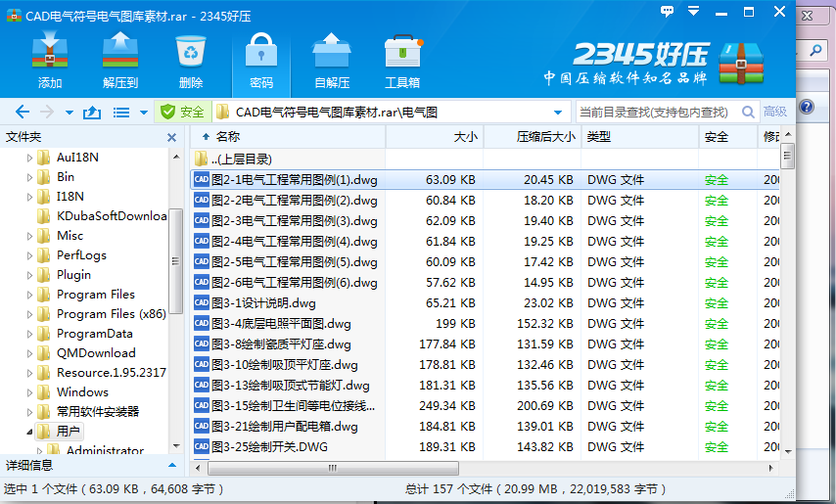Open the ..(上层目录) parent folder entry
Image resolution: width=836 pixels, height=504 pixels.
pos(234,159)
